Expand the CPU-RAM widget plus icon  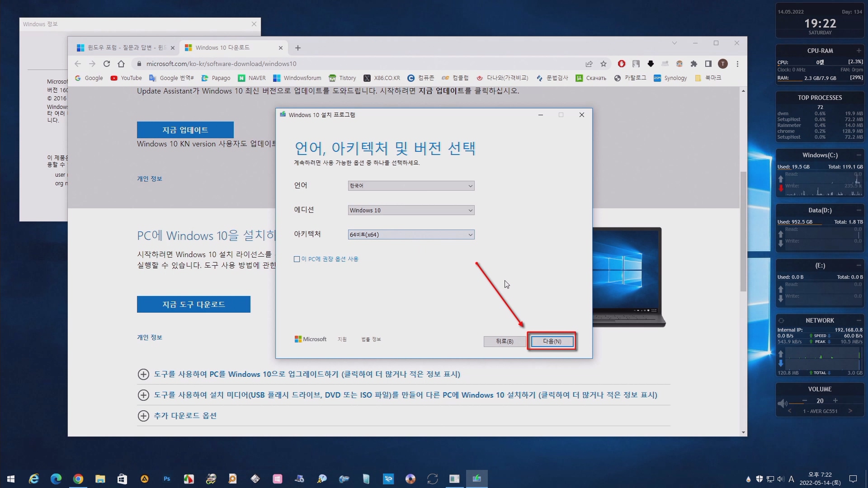[x=859, y=51]
